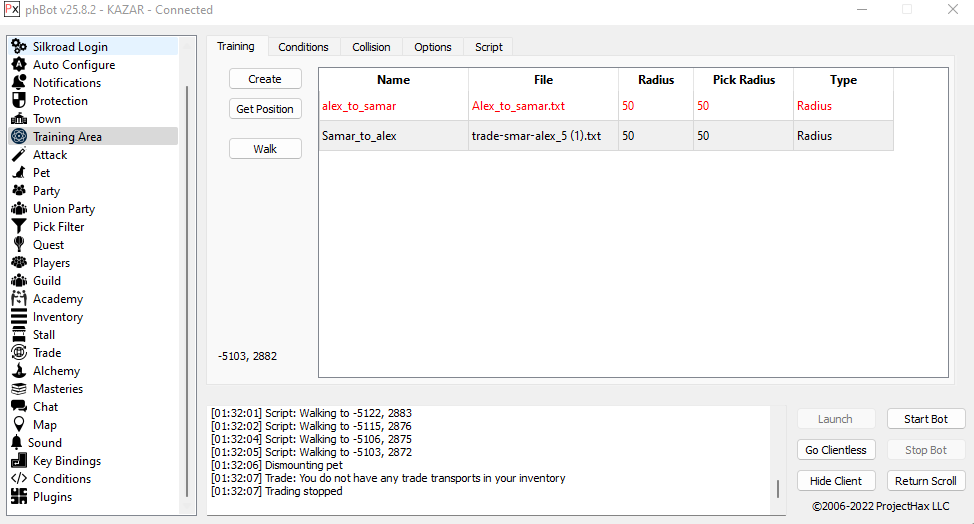Click the Attack sword icon
Viewport: 974px width, 524px height.
click(18, 155)
